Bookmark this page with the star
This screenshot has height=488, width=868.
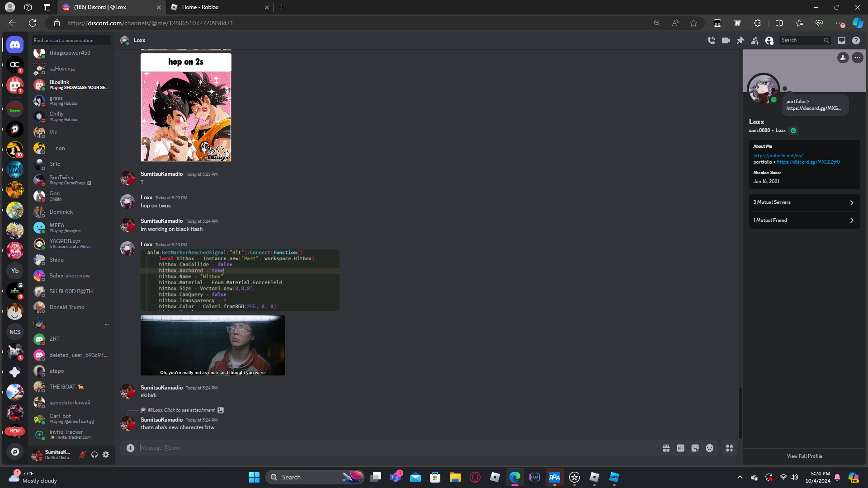click(693, 23)
